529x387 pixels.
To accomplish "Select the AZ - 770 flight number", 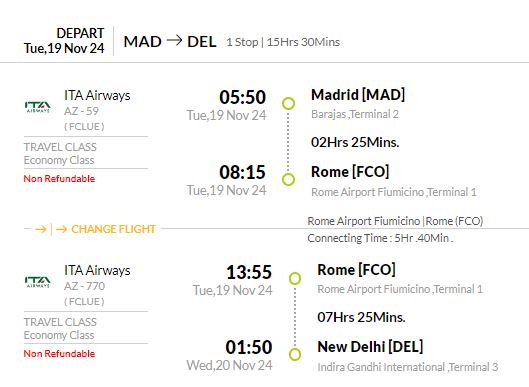I will click(84, 286).
